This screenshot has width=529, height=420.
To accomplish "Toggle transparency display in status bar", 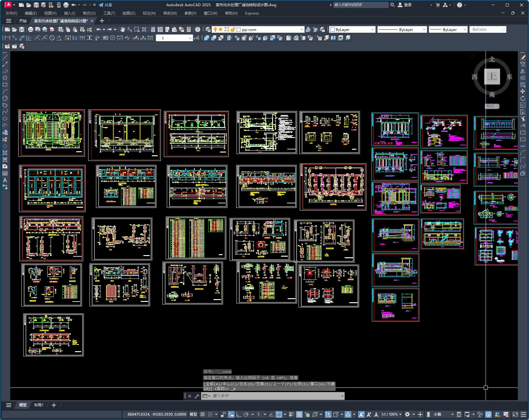I will click(299, 414).
